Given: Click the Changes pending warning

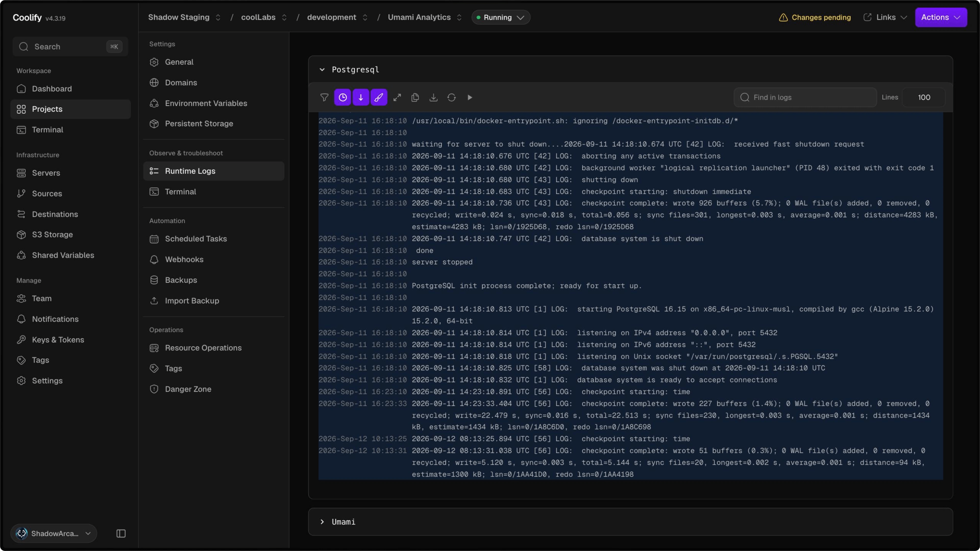Looking at the screenshot, I should tap(815, 18).
